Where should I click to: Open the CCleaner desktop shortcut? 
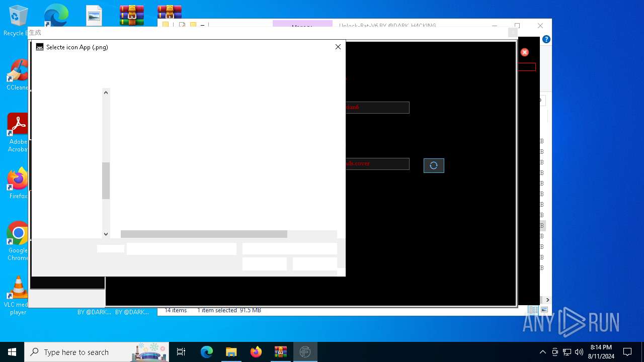[17, 75]
